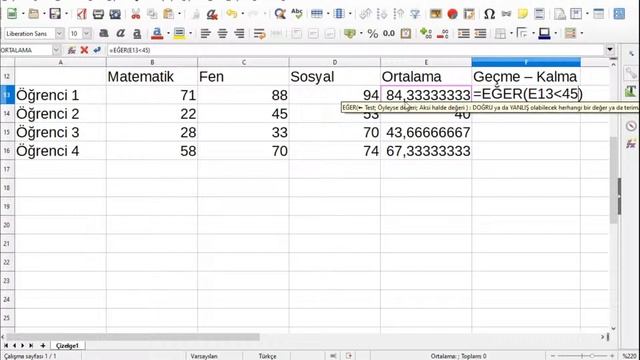The width and height of the screenshot is (640, 360).
Task: Apply yellow background color swatch
Action: click(179, 33)
